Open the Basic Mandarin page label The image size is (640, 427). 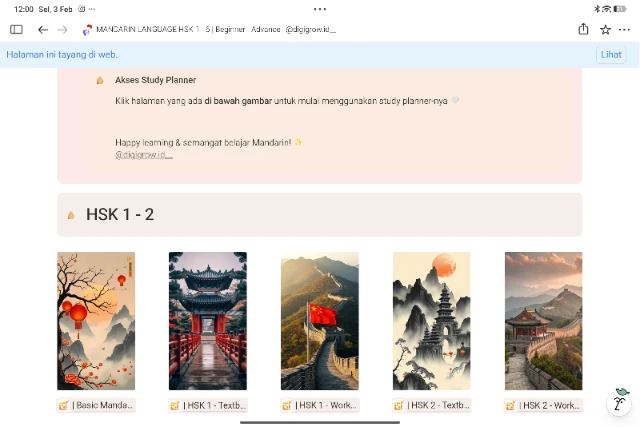(x=96, y=406)
